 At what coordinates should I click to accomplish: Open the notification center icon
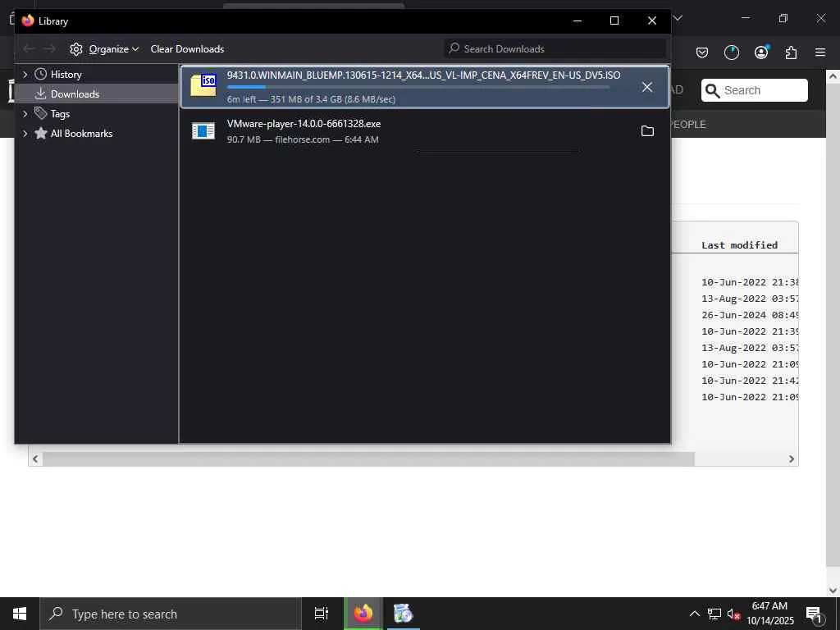[814, 614]
